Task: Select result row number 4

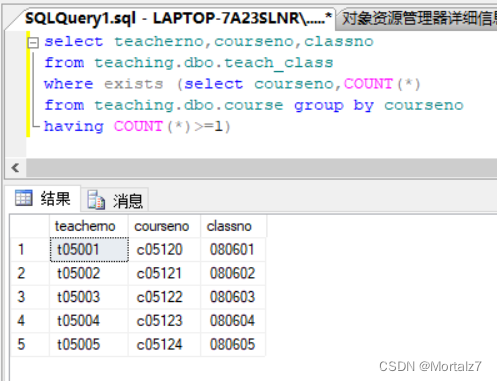Action: click(30, 321)
